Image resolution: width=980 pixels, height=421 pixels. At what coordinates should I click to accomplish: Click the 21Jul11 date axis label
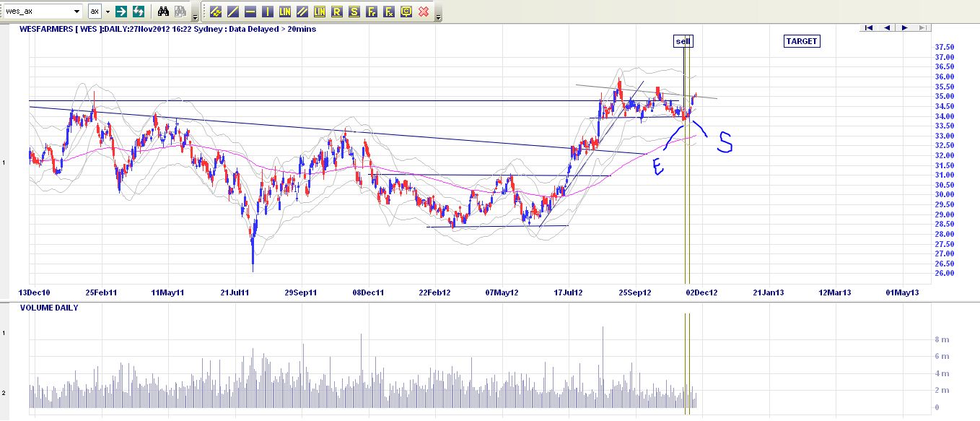pyautogui.click(x=235, y=292)
